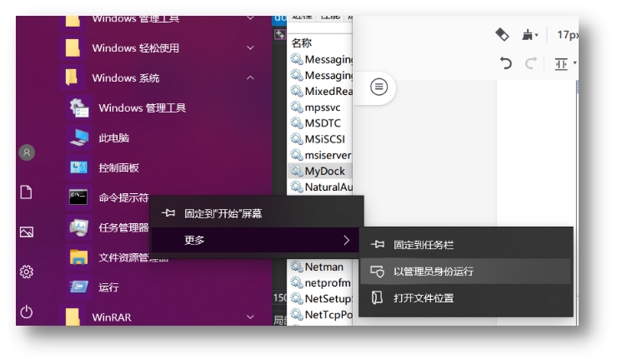Viewport: 617px width, 364px height.
Task: Click the alignment icon in the editor toolbar
Action: (x=561, y=63)
